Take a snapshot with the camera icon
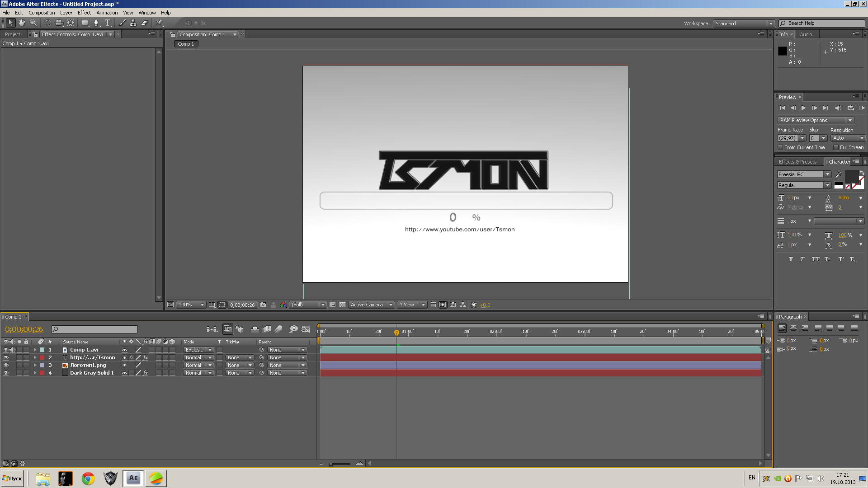Image resolution: width=868 pixels, height=488 pixels. point(263,305)
